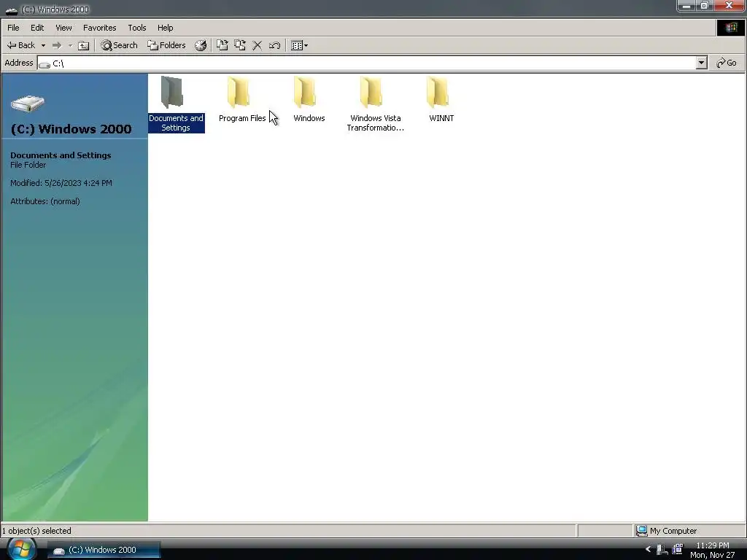Select the Program Files folder

[x=242, y=99]
